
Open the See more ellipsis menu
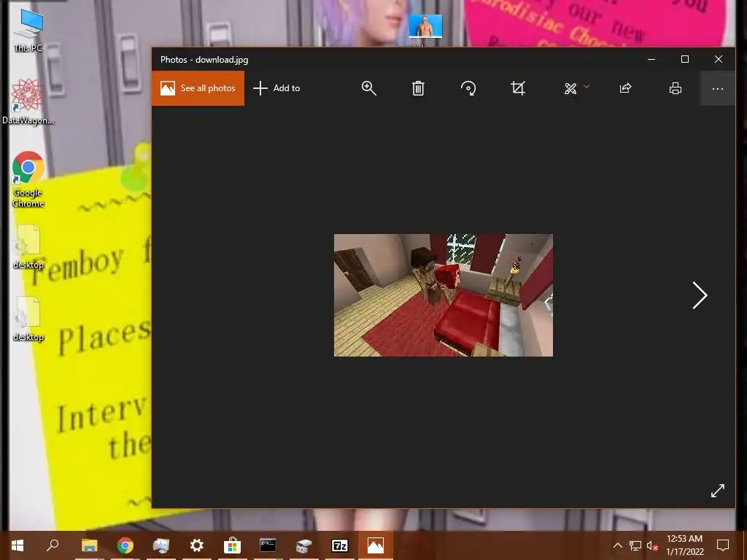[x=718, y=88]
